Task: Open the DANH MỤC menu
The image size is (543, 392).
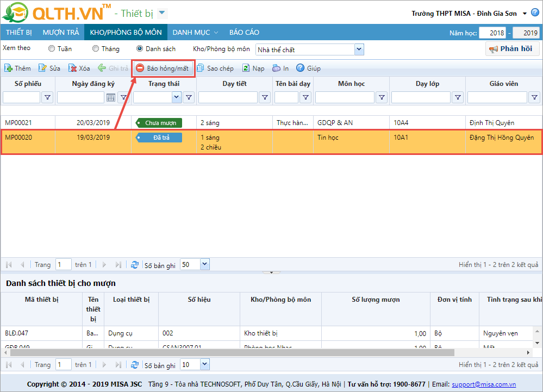Action: [195, 32]
